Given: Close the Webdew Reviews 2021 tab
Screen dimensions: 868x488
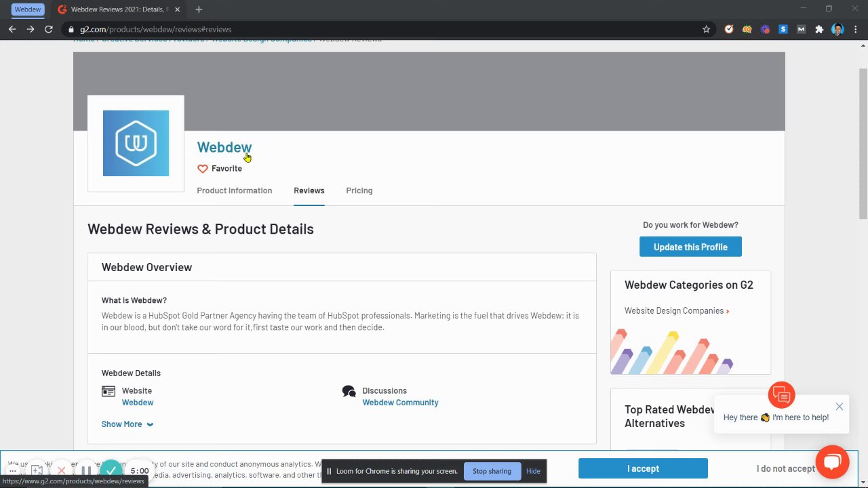Looking at the screenshot, I should (x=178, y=9).
